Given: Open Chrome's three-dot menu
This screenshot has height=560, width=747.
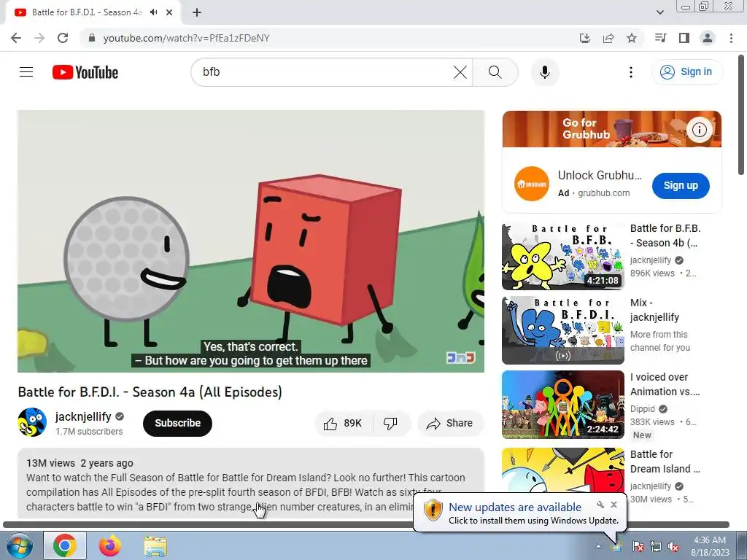Looking at the screenshot, I should (x=731, y=38).
